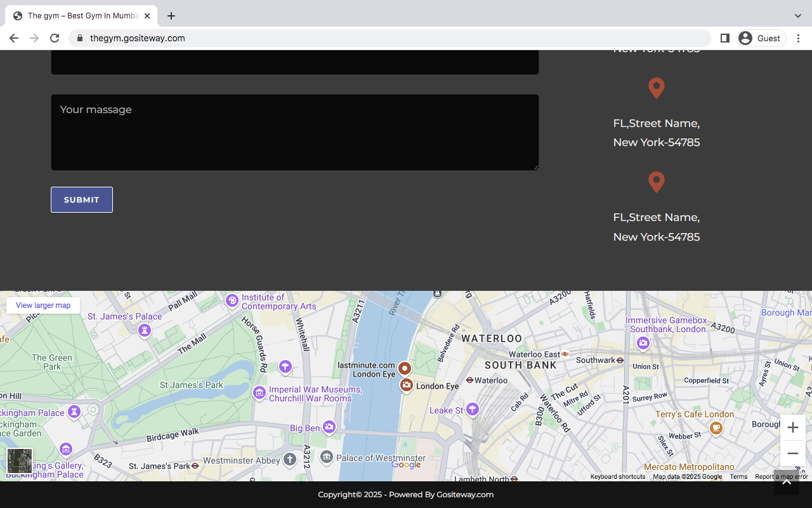Open the map Terms link
812x508 pixels.
[738, 476]
